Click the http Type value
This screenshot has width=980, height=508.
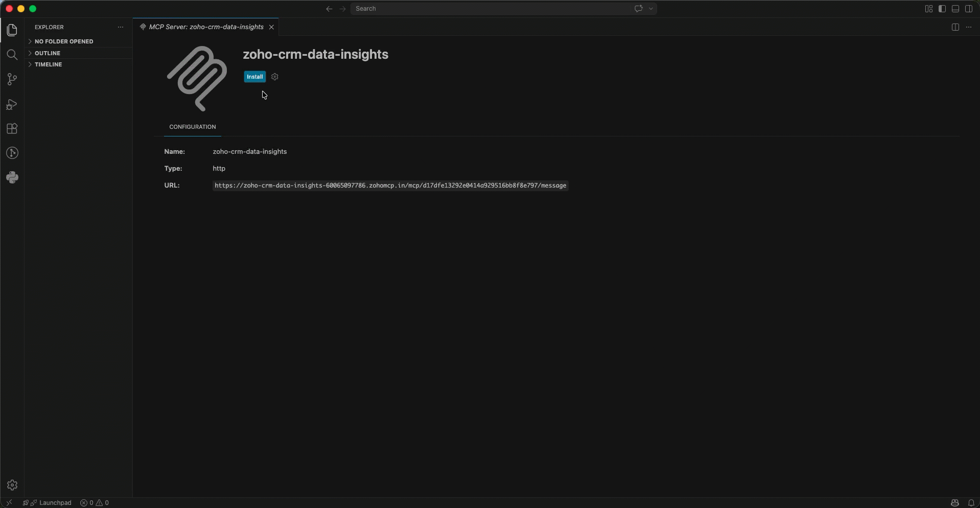(x=219, y=169)
